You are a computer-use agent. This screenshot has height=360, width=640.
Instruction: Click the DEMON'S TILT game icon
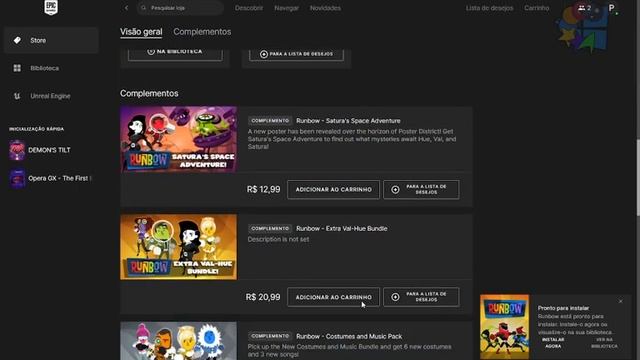[17, 150]
